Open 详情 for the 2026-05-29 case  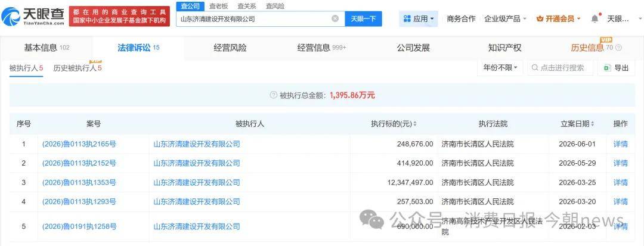pos(620,163)
